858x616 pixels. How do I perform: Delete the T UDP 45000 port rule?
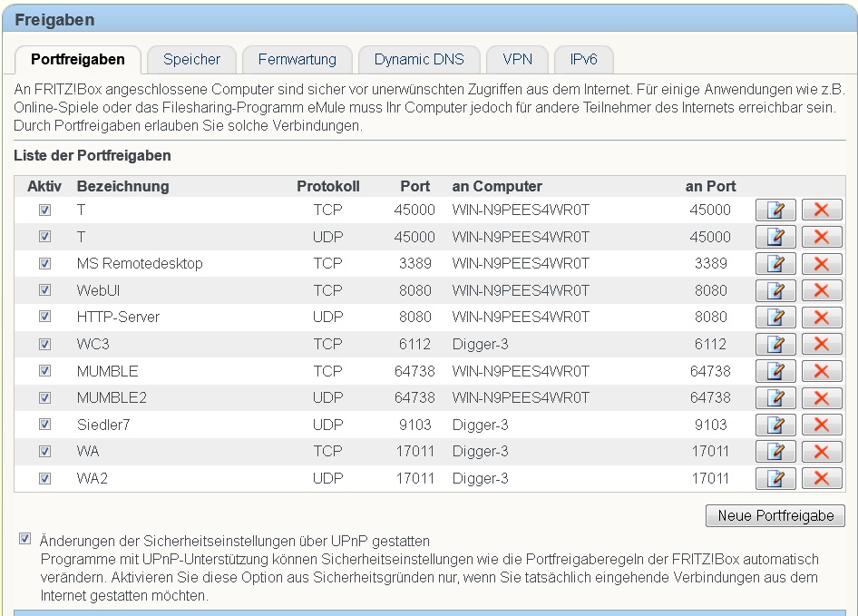tap(822, 237)
